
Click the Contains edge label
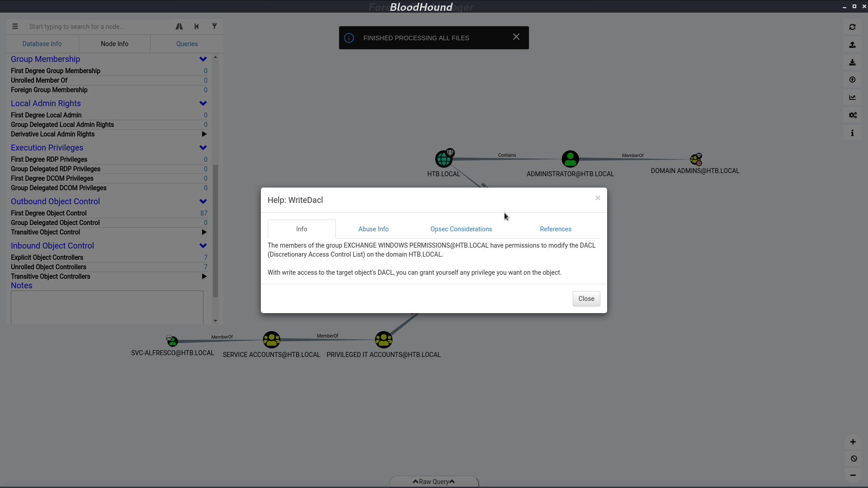pos(507,155)
